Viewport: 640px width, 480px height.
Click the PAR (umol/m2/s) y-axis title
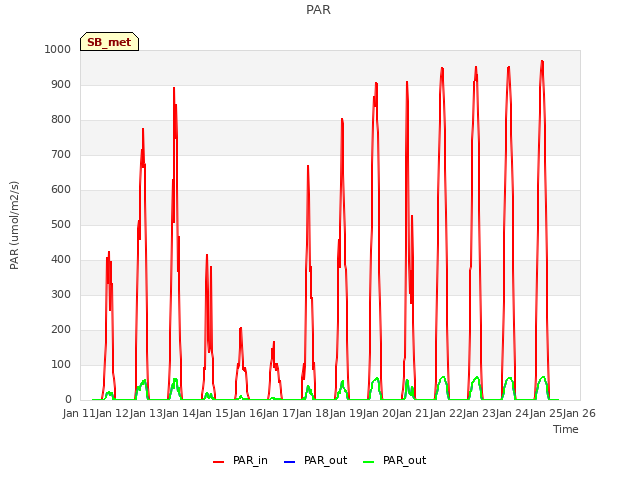[x=14, y=225]
